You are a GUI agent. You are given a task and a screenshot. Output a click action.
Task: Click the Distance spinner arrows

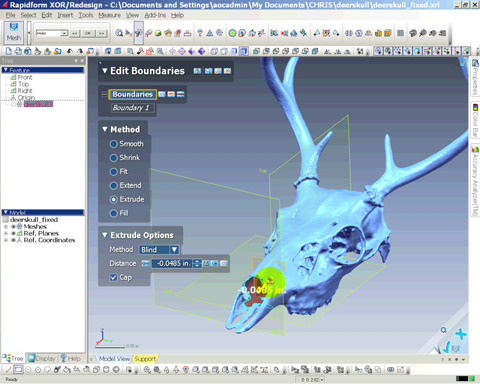197,263
